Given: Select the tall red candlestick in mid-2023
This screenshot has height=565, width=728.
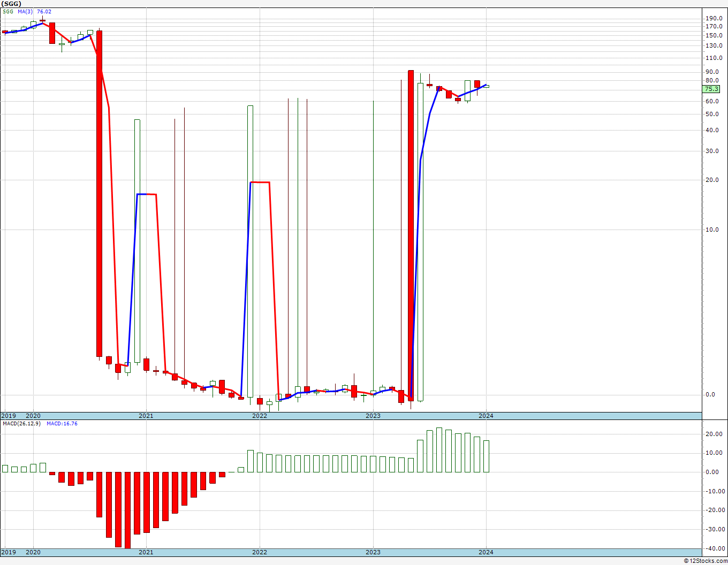Looking at the screenshot, I should (x=411, y=235).
